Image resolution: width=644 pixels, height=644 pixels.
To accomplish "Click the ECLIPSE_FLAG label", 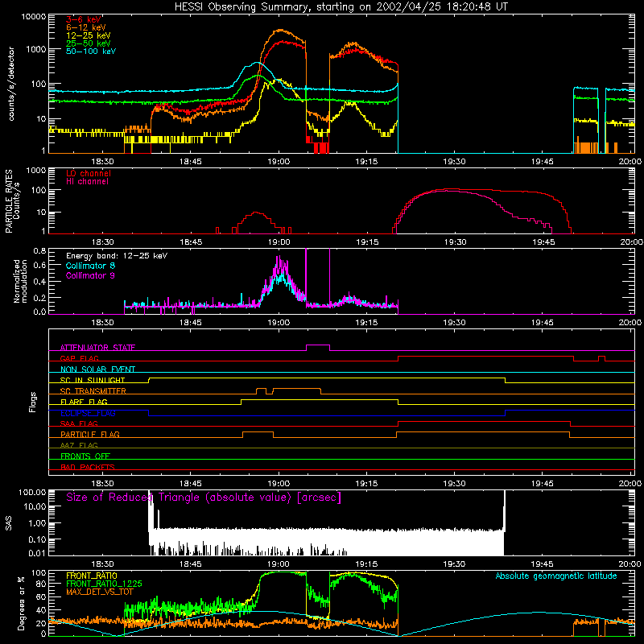I will pyautogui.click(x=88, y=413).
